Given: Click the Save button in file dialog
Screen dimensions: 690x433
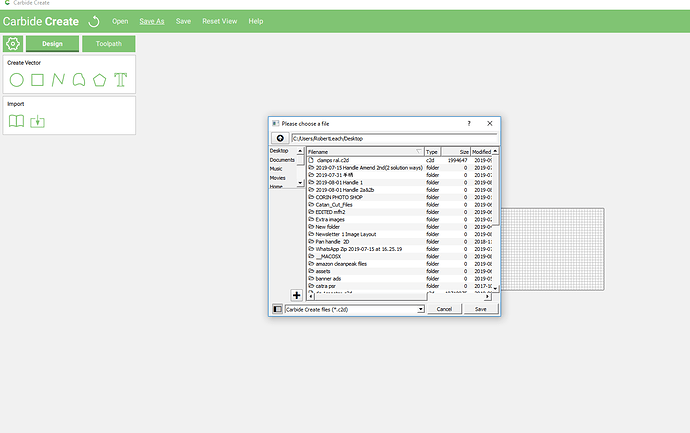Looking at the screenshot, I should pyautogui.click(x=481, y=309).
